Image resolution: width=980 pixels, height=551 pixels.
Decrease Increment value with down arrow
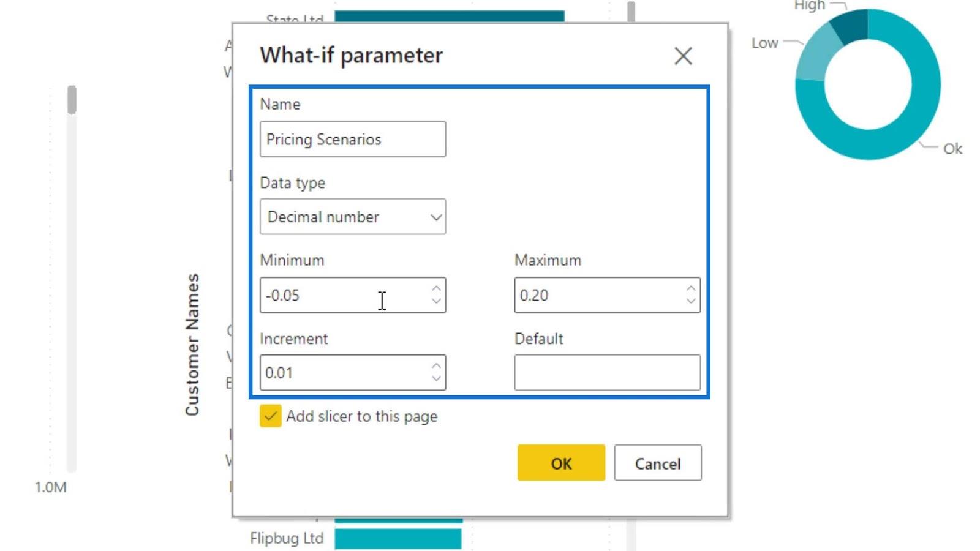[x=435, y=378]
